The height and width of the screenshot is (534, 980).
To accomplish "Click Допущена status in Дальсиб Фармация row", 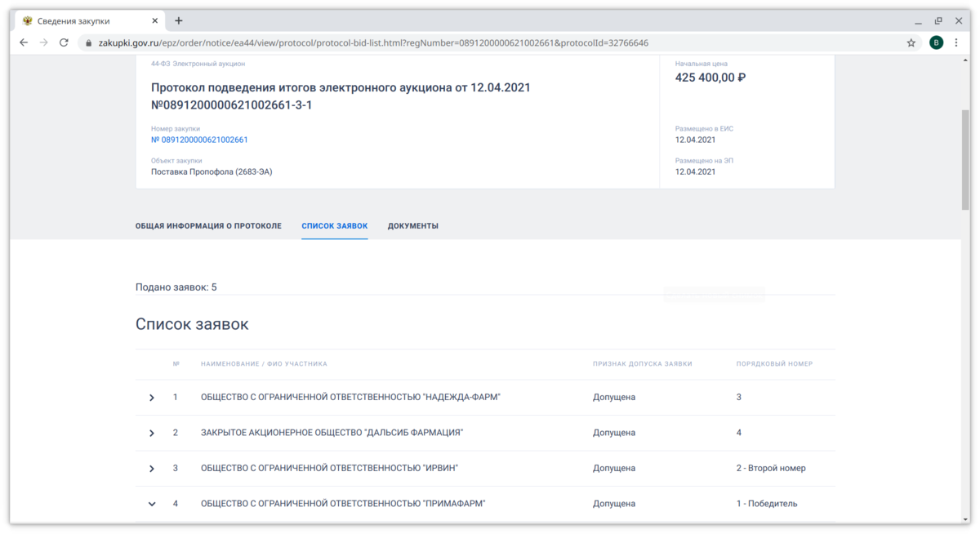I will (x=614, y=433).
